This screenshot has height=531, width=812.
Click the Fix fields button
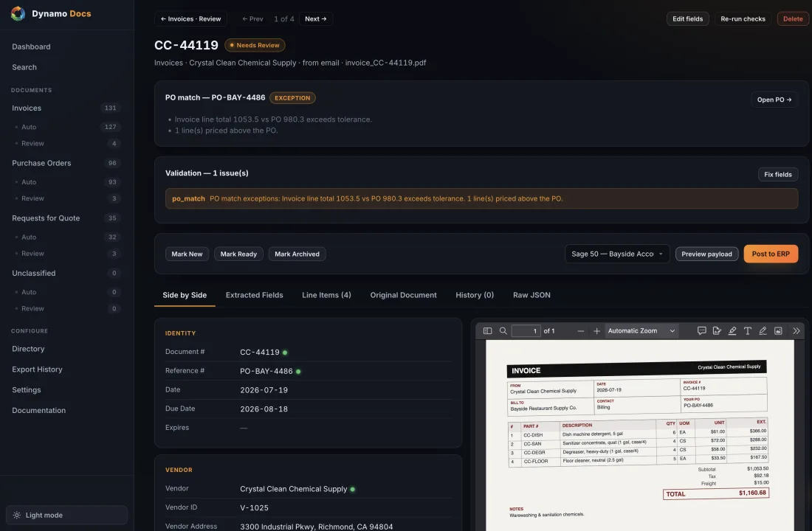778,174
